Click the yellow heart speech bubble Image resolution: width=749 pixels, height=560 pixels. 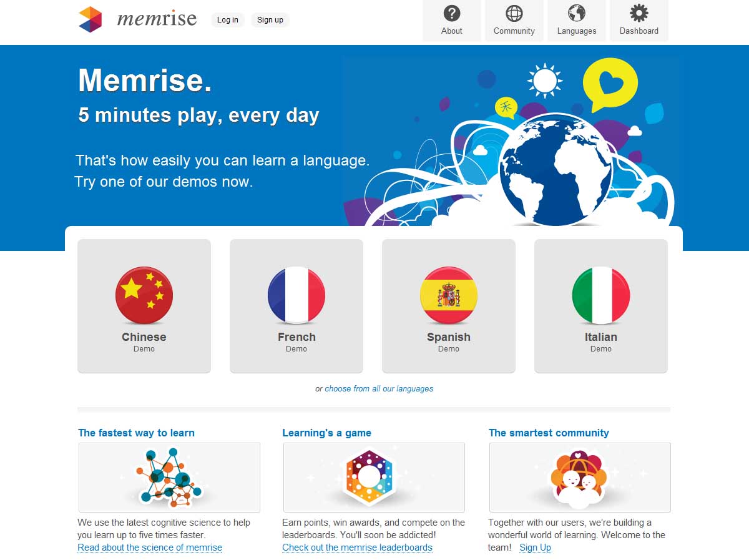(x=610, y=84)
